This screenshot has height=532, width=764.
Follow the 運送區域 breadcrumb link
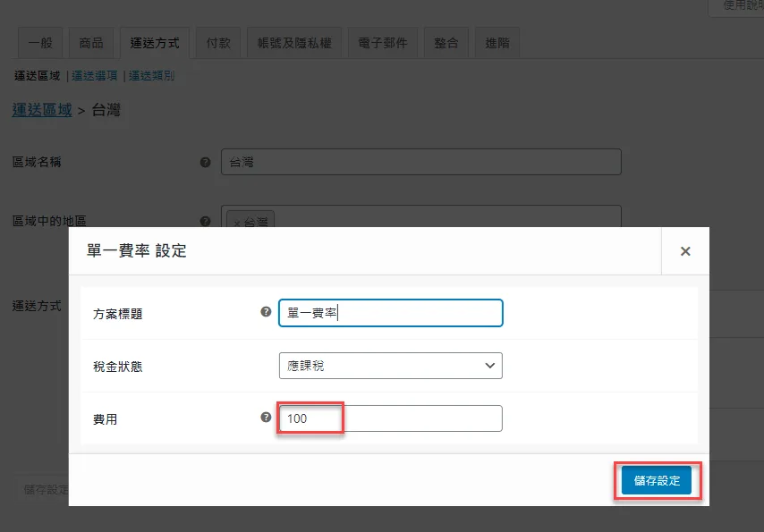coord(41,109)
